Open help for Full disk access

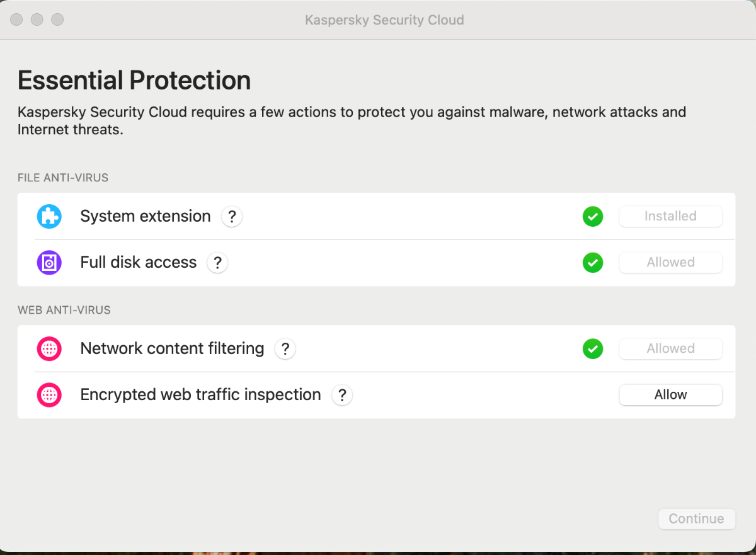(x=217, y=263)
